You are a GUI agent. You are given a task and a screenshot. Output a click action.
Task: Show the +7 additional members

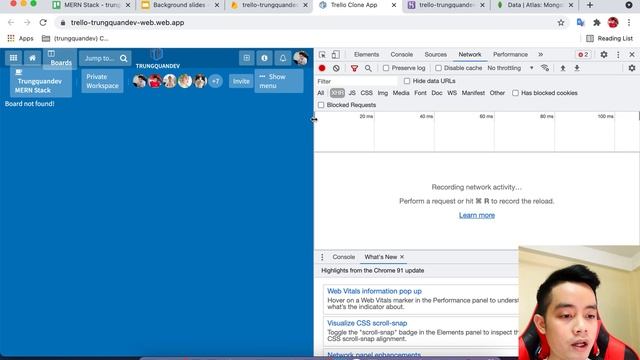click(216, 81)
